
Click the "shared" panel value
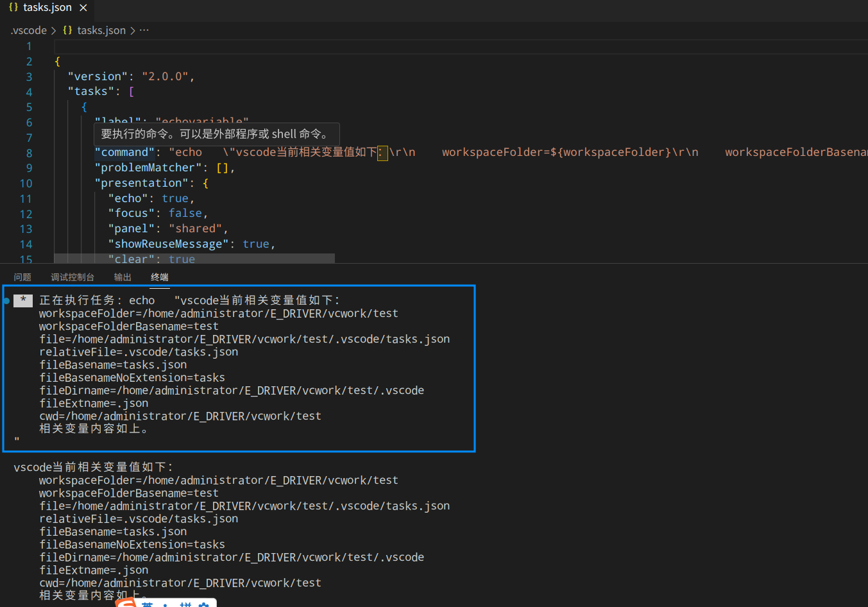click(196, 228)
